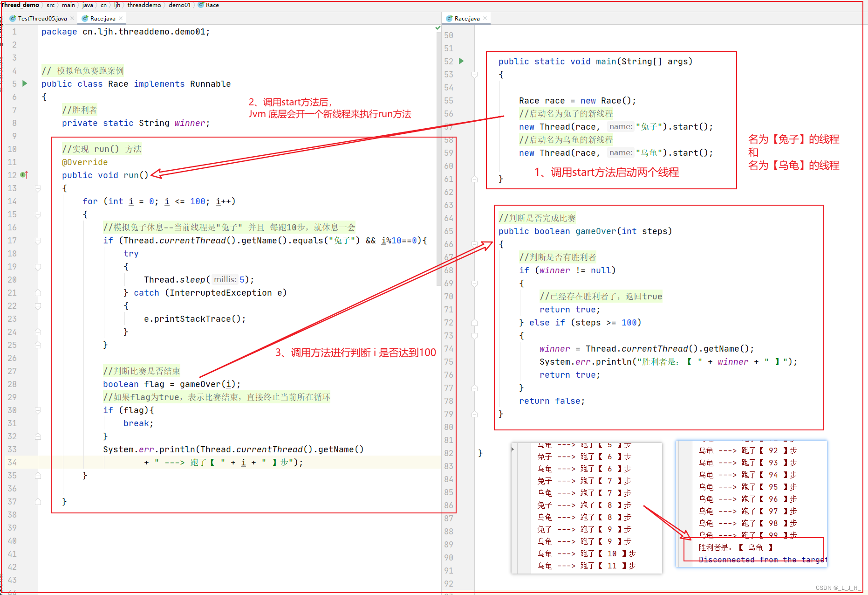Click the 'break;' statement on line 31

tap(138, 423)
